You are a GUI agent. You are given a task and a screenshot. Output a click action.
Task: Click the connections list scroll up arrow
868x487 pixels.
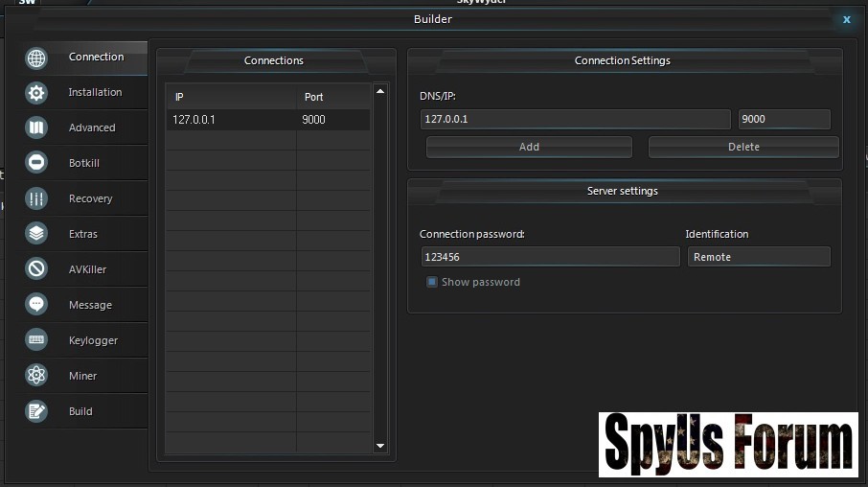379,92
